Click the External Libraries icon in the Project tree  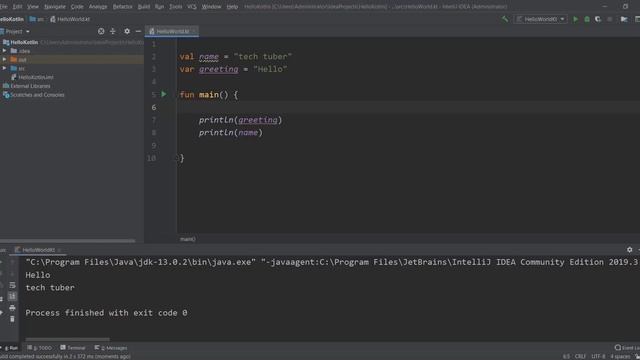pyautogui.click(x=6, y=86)
